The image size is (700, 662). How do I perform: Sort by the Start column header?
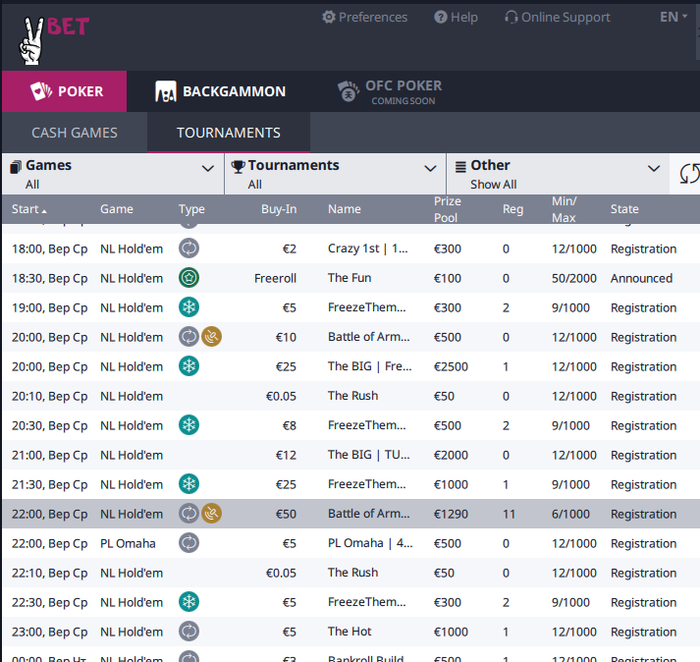coord(29,209)
